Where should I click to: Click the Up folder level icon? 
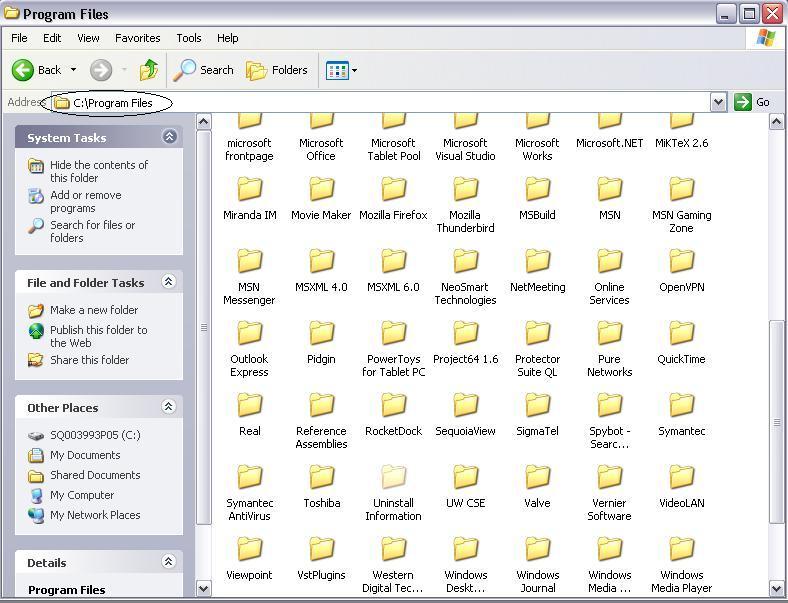coord(149,70)
